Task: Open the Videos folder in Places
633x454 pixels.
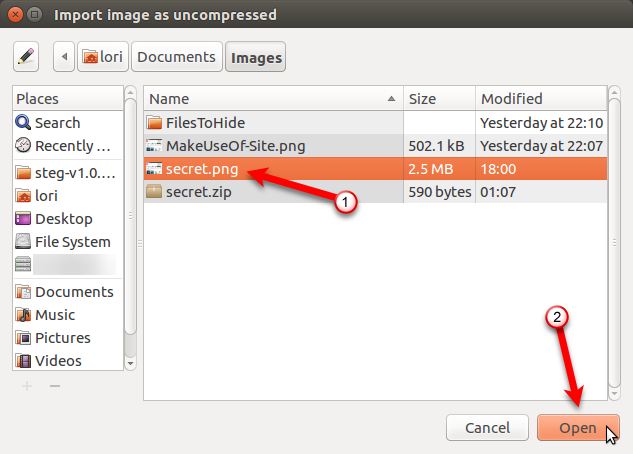Action: click(58, 361)
